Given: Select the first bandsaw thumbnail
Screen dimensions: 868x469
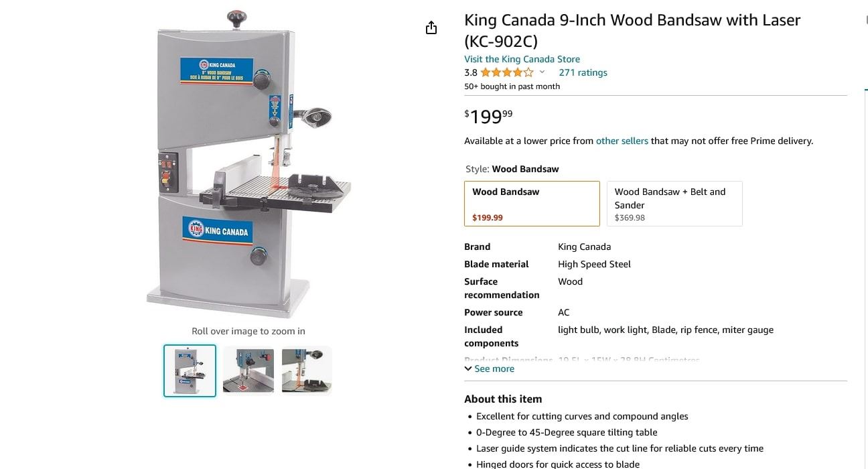Looking at the screenshot, I should [x=190, y=371].
